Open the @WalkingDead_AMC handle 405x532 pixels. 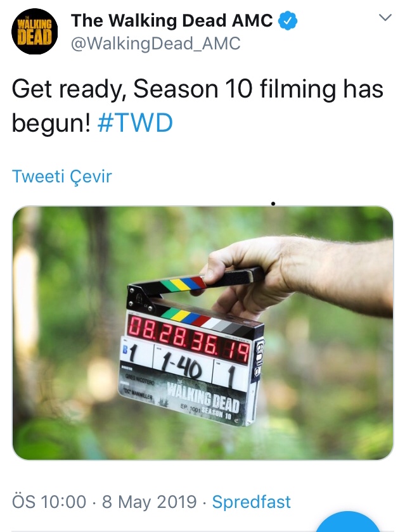coord(155,44)
